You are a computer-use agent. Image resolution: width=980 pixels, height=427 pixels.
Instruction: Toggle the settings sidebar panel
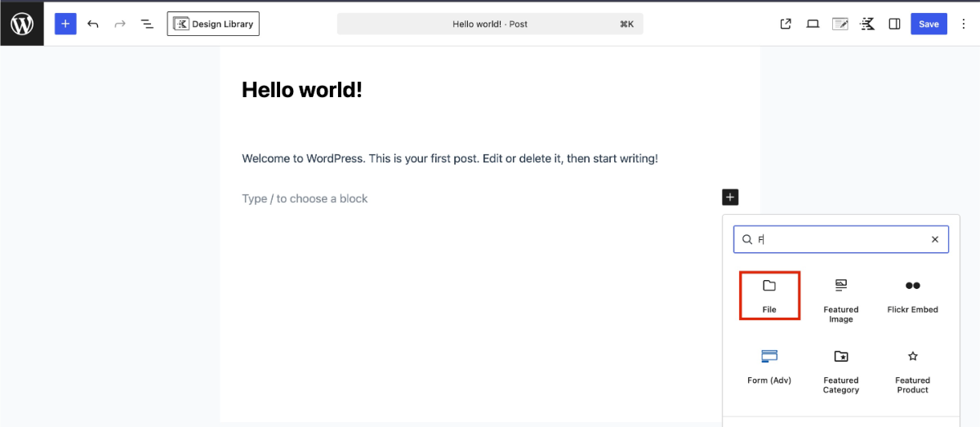(x=894, y=24)
